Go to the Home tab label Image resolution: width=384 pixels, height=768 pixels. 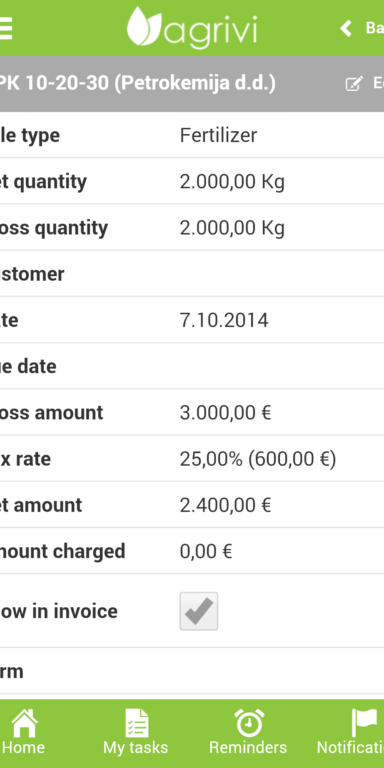click(x=23, y=748)
